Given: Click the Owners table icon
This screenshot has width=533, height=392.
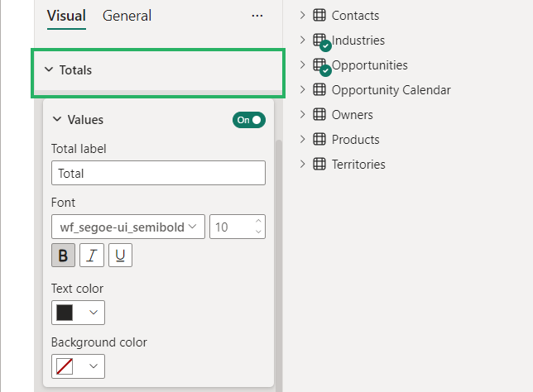Looking at the screenshot, I should coord(319,115).
